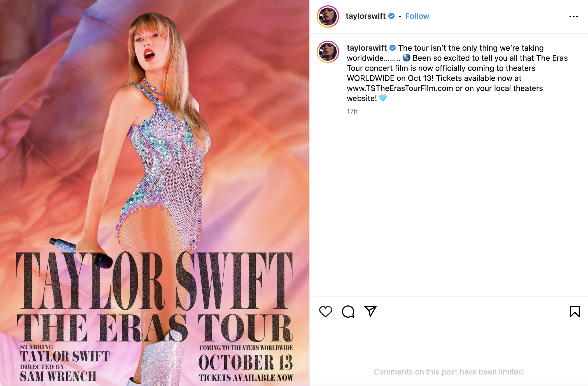Click "Tickets Available Now" text on the poster
Viewport: 588px width, 386px height.
click(246, 378)
